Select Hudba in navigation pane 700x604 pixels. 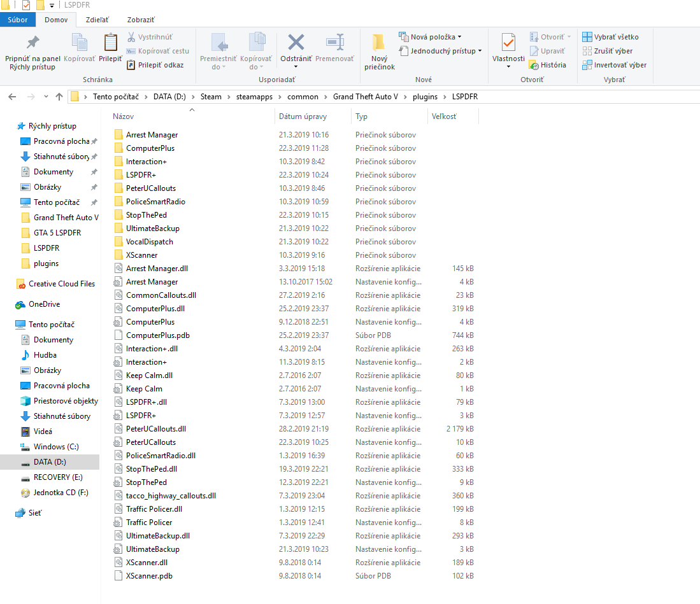pos(45,355)
